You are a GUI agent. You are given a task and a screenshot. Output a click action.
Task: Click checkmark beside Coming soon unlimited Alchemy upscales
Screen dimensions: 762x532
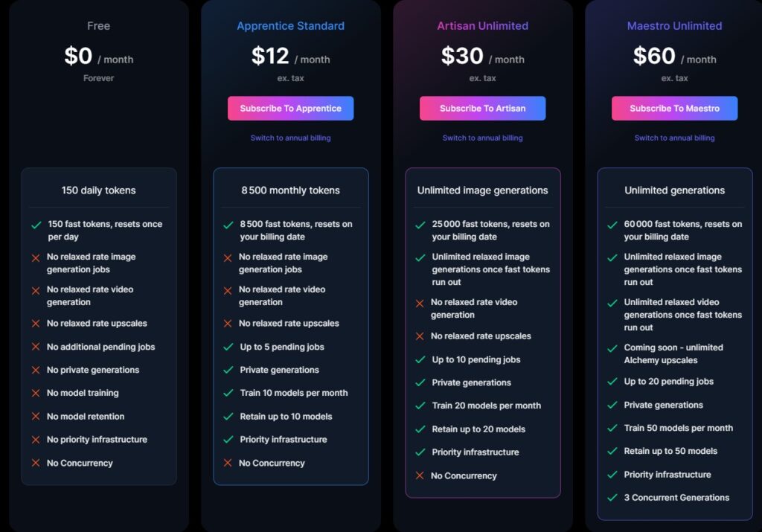612,348
